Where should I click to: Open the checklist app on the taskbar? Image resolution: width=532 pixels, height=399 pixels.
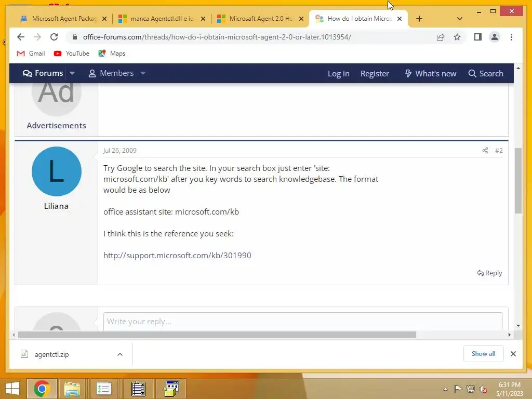[x=103, y=389]
